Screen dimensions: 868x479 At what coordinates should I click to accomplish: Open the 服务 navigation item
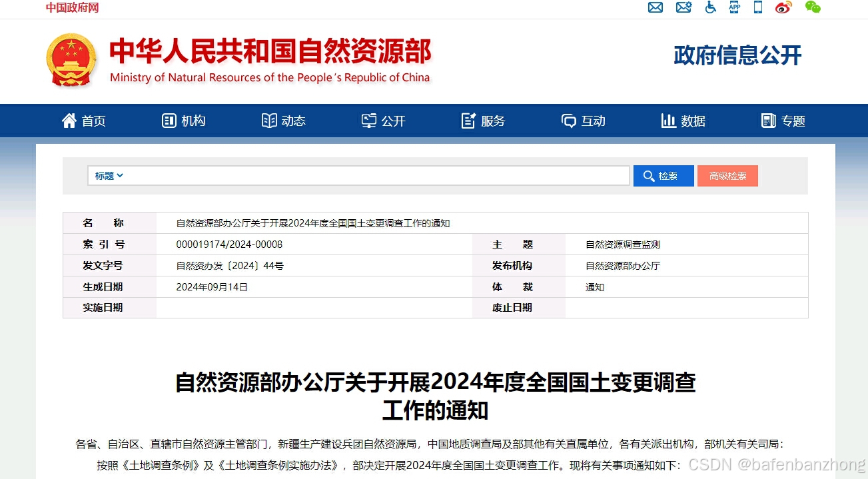click(x=494, y=121)
